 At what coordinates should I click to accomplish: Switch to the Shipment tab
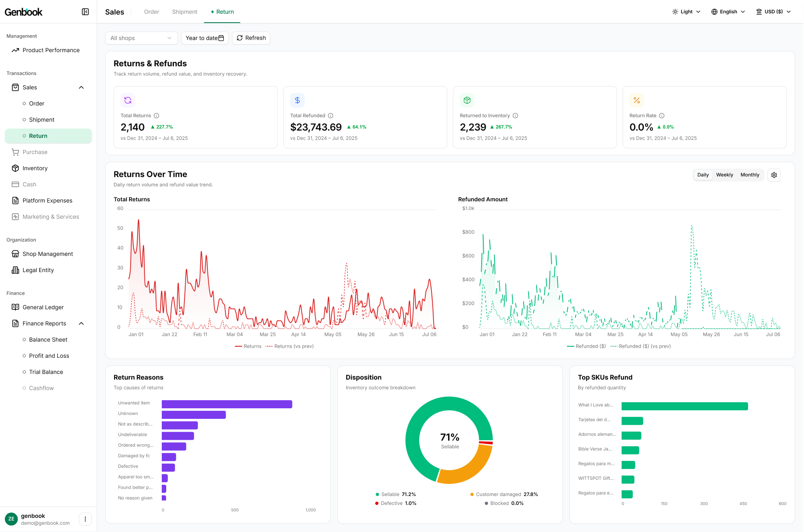click(185, 12)
